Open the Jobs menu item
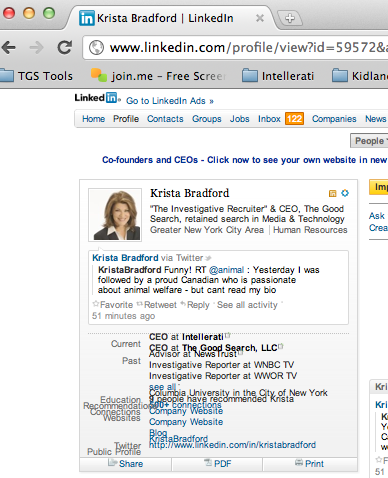The width and height of the screenshot is (388, 478). click(240, 119)
